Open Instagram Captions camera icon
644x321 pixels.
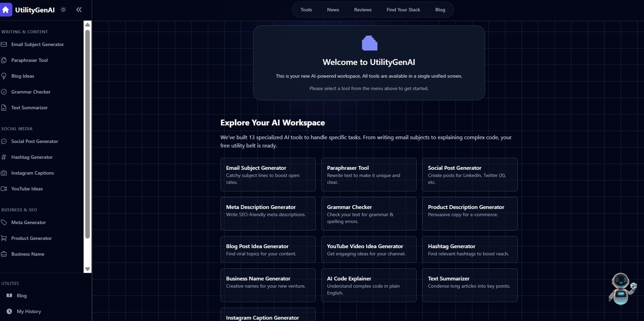[4, 173]
